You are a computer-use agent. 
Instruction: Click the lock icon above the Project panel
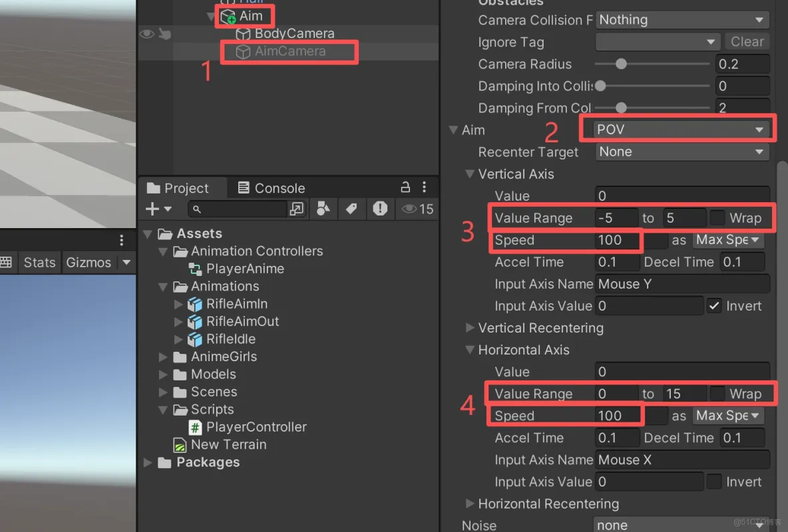tap(405, 188)
